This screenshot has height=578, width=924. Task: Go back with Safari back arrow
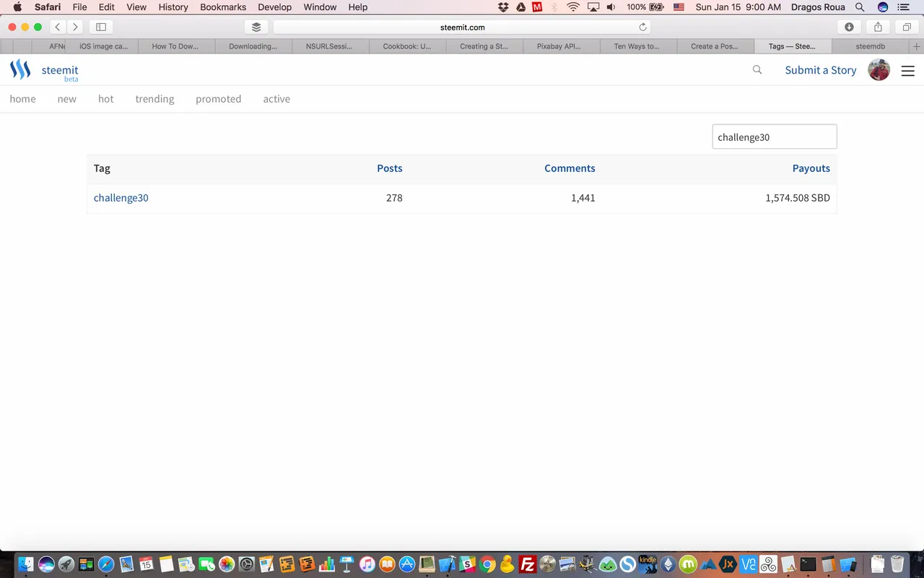pos(58,27)
